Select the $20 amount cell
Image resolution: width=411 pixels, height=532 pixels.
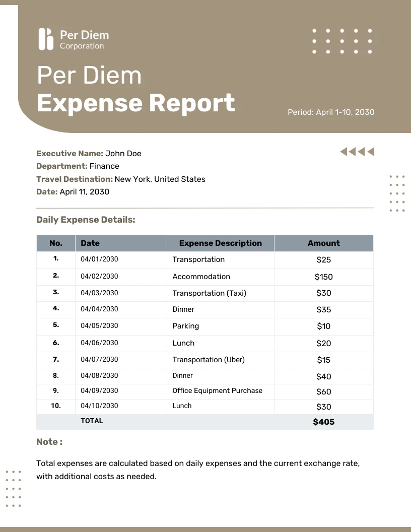[323, 344]
